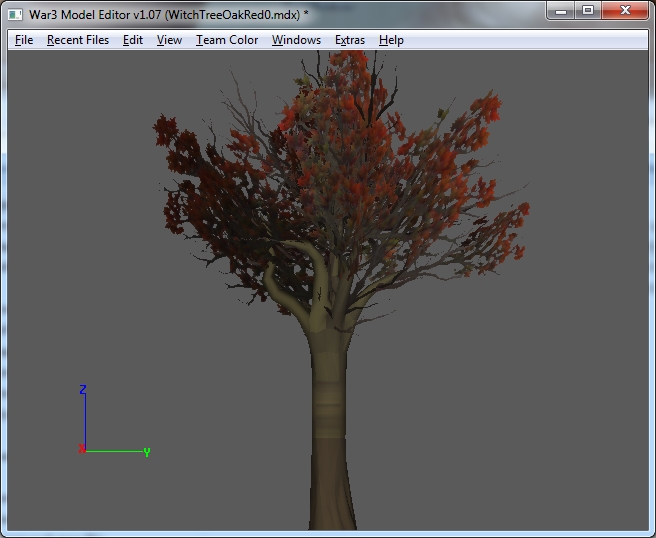
Task: Open the Help menu
Action: 391,40
